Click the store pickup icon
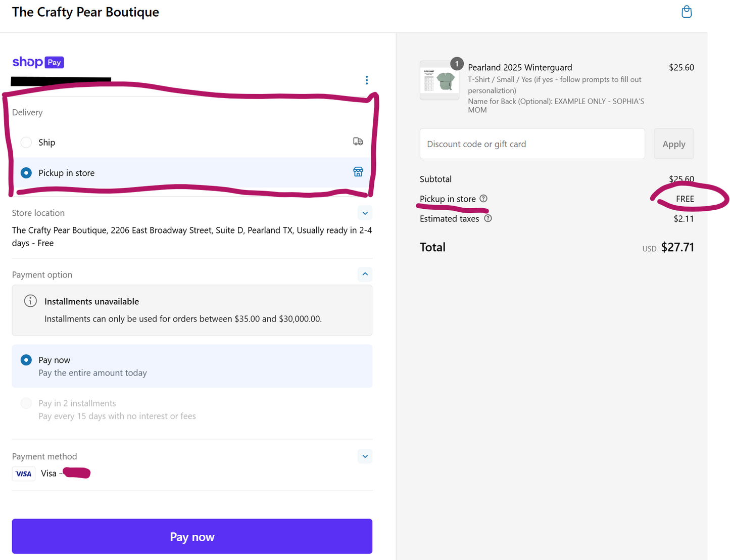The height and width of the screenshot is (560, 730). click(358, 172)
